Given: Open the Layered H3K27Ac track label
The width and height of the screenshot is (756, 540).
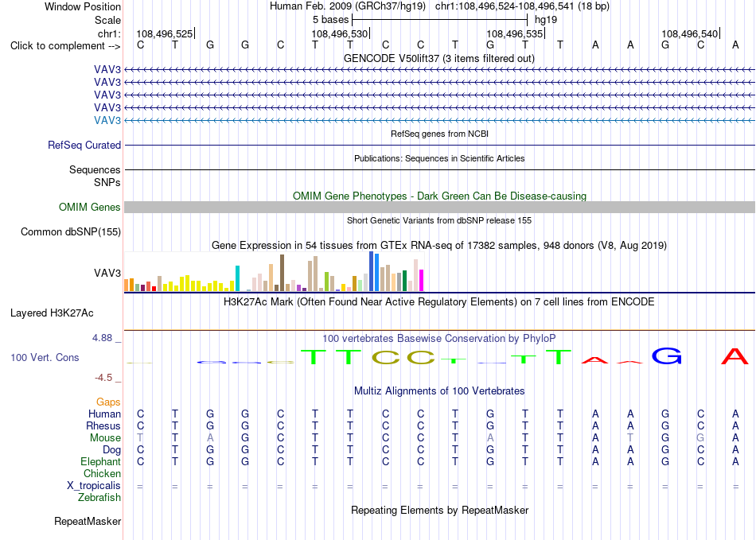Looking at the screenshot, I should [x=52, y=313].
